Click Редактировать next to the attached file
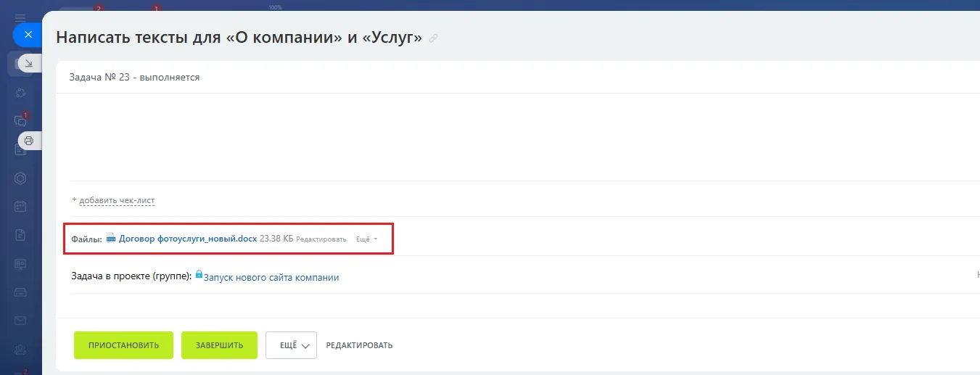980x375 pixels. [x=321, y=239]
